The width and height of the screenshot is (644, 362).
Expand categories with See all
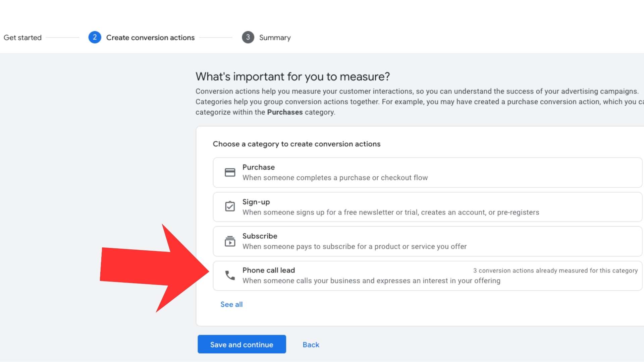coord(231,304)
